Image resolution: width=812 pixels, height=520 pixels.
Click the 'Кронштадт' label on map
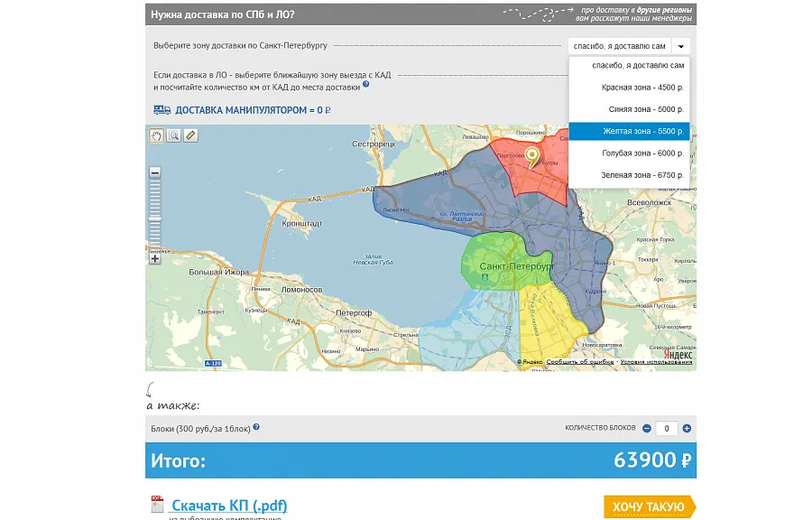click(x=302, y=223)
